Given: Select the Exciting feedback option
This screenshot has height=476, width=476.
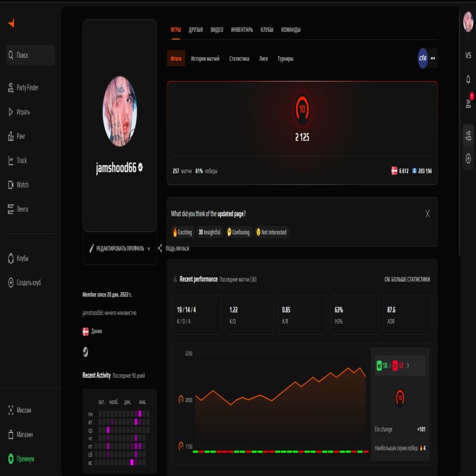Looking at the screenshot, I should click(183, 232).
